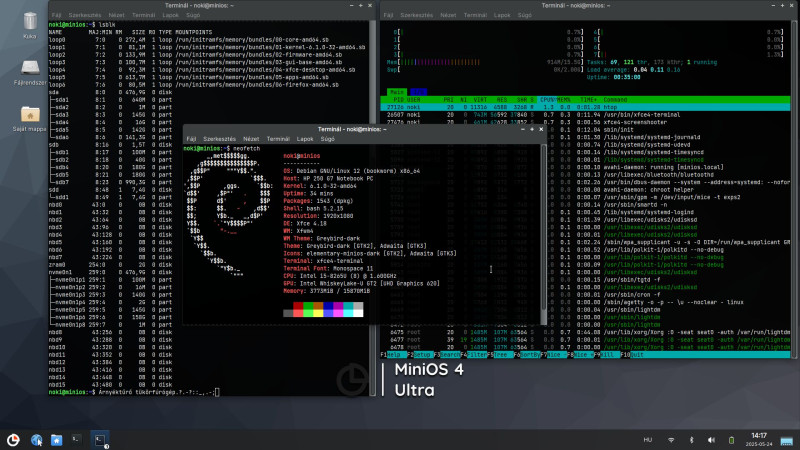800x450 pixels.
Task: Select the Main tab in htop
Action: point(396,92)
